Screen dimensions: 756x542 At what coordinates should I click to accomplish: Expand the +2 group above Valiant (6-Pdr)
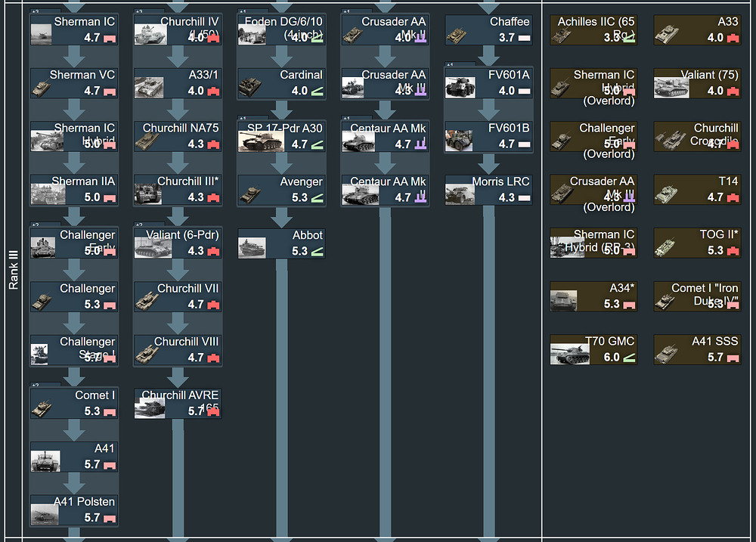coord(140,225)
